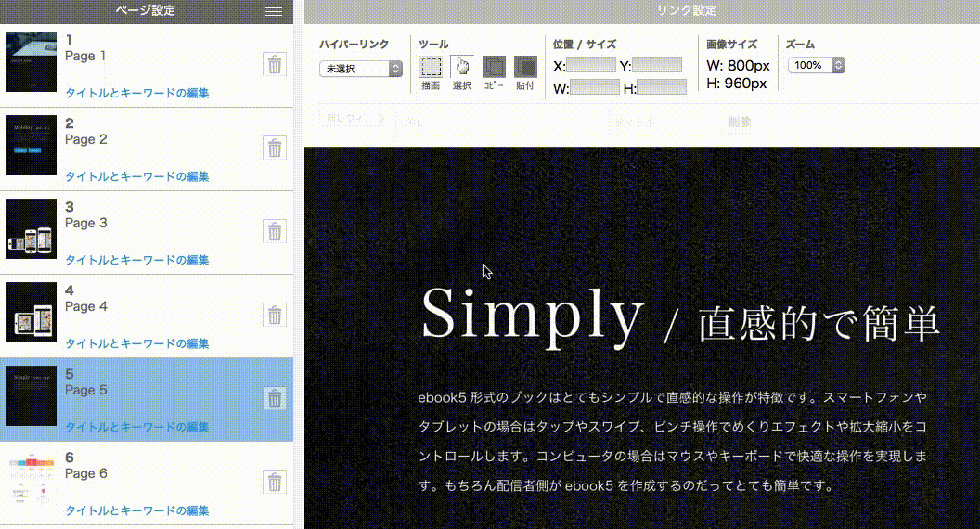Click the 貼付 (paste) tool icon
This screenshot has height=529, width=980.
click(525, 67)
